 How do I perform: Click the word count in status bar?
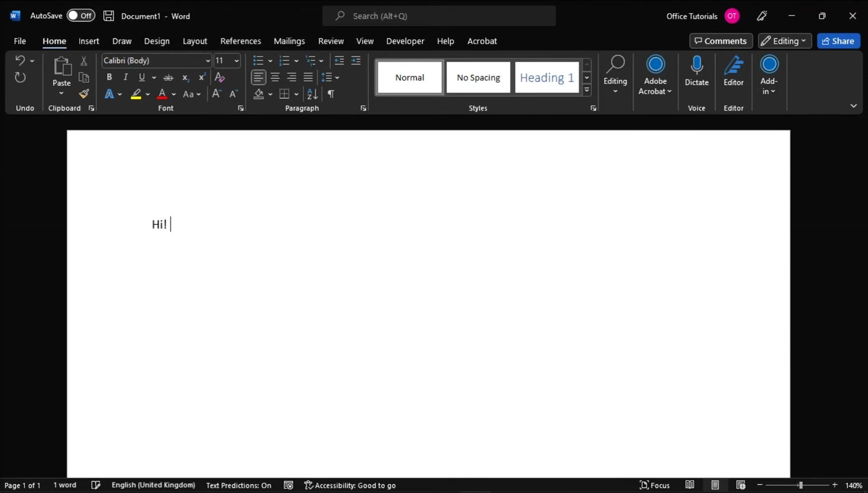click(65, 485)
